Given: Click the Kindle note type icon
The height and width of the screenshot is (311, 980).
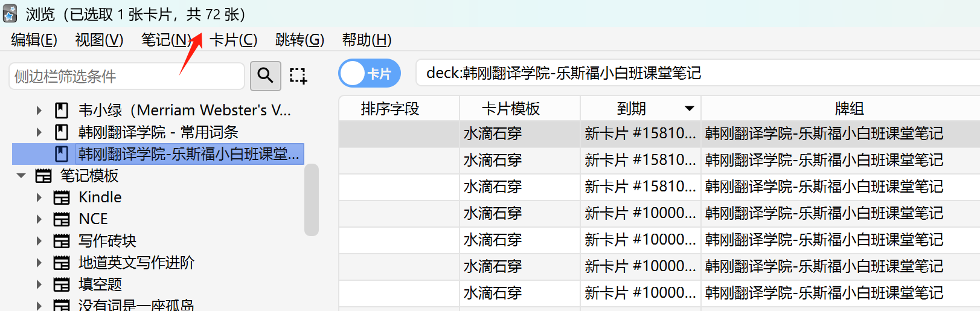Looking at the screenshot, I should point(62,197).
